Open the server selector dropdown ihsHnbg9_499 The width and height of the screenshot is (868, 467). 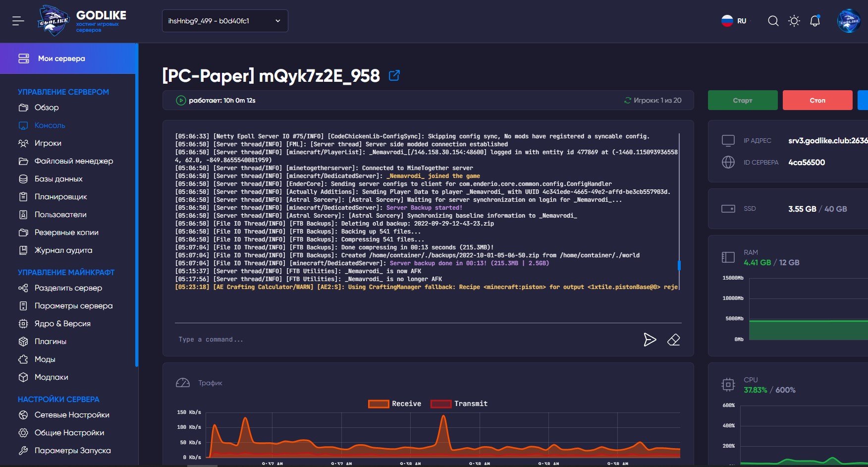(x=225, y=21)
